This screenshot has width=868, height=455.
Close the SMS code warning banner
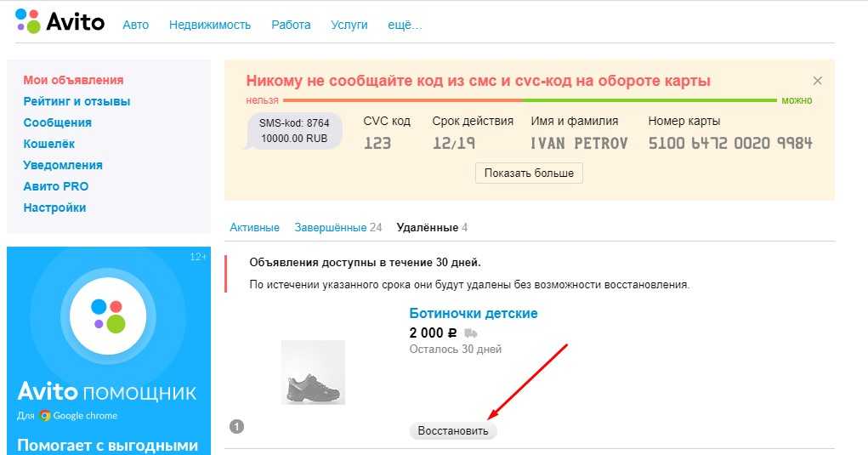coord(817,81)
